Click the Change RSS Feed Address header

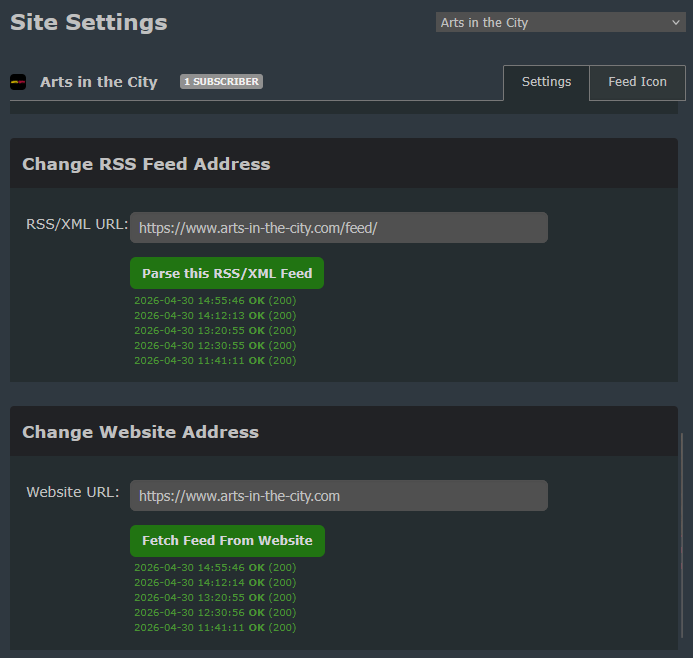click(x=146, y=164)
